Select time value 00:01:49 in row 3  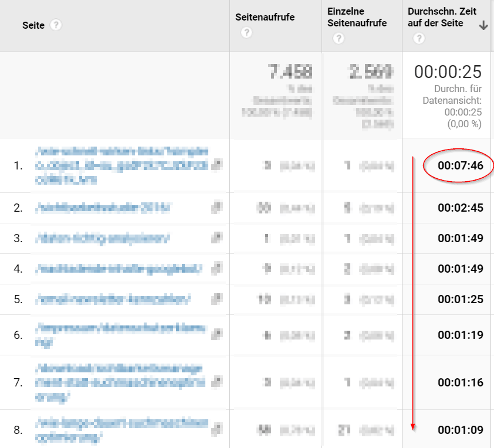[461, 238]
